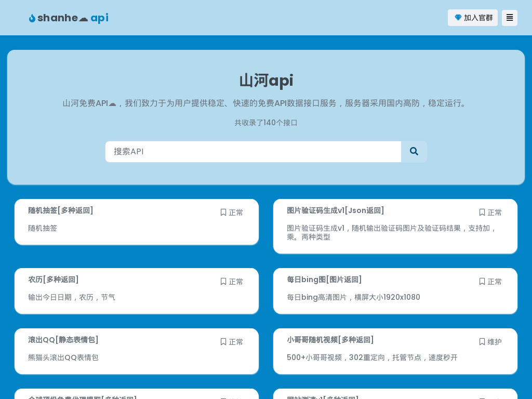Click the shanhe api water-drop logo icon
The height and width of the screenshot is (399, 532).
click(32, 18)
